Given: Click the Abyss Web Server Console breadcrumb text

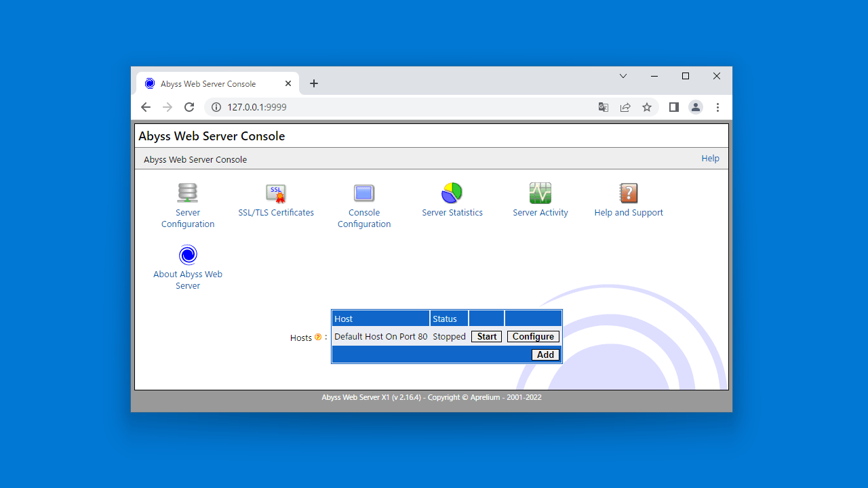Looking at the screenshot, I should 195,160.
